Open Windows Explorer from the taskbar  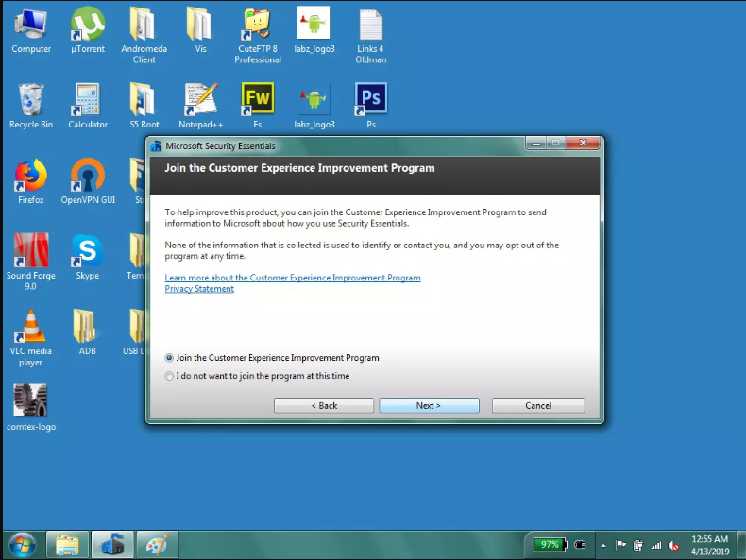click(x=67, y=545)
